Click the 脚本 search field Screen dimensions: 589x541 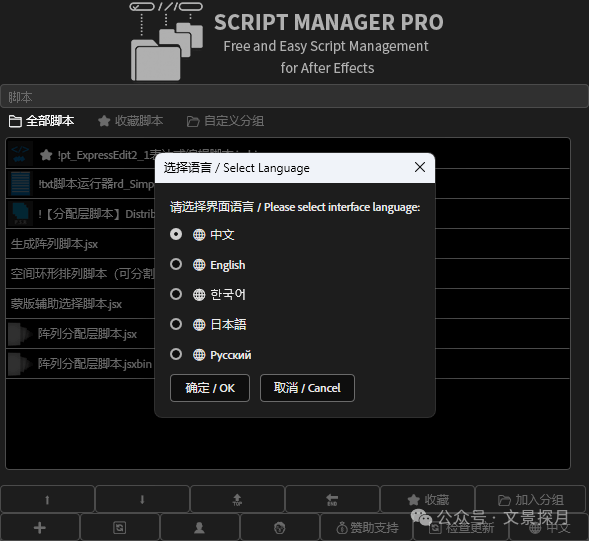click(294, 97)
